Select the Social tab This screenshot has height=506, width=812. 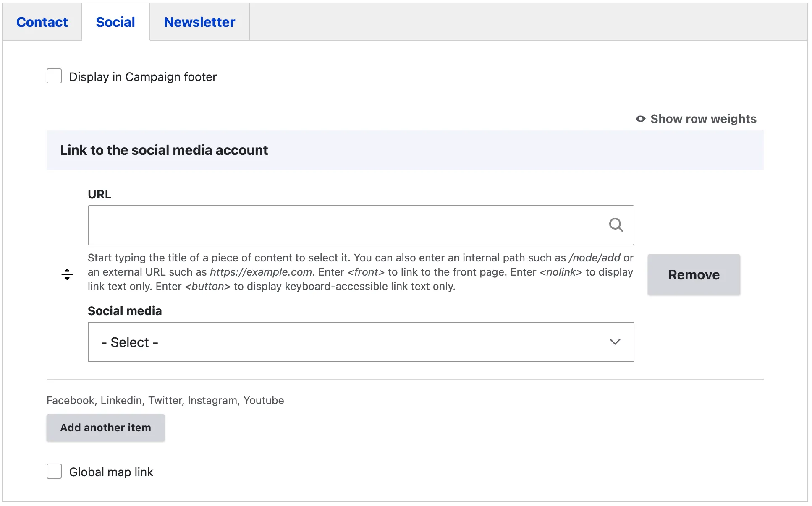115,22
